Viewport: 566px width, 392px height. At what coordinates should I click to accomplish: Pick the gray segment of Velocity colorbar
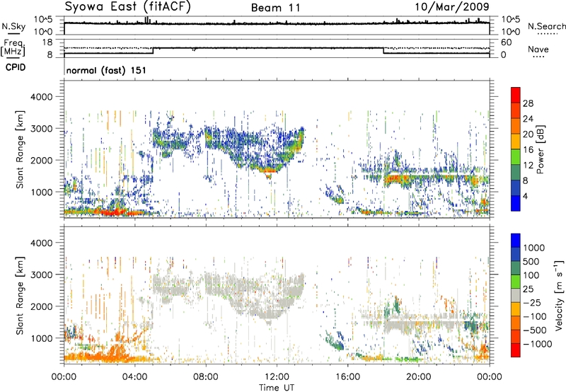coord(516,295)
